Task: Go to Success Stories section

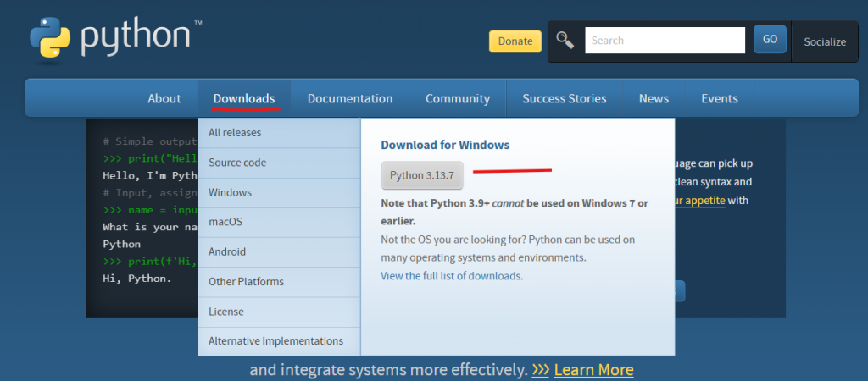Action: pos(565,98)
